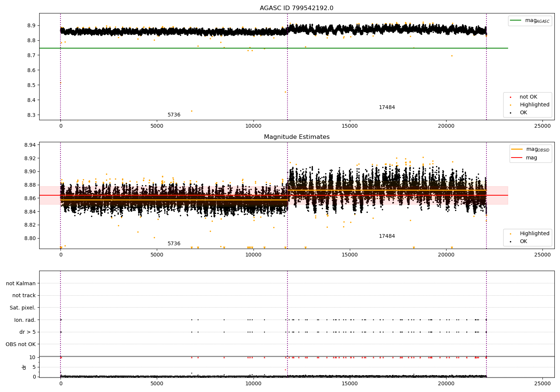Click y-tick '8.86' in middle plot
This screenshot has height=392, width=560.
(30, 198)
